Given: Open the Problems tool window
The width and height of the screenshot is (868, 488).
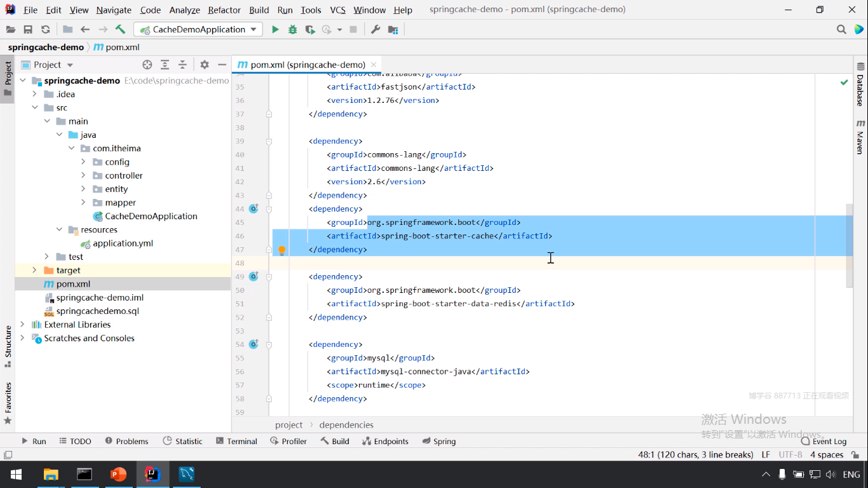Looking at the screenshot, I should pos(126,441).
